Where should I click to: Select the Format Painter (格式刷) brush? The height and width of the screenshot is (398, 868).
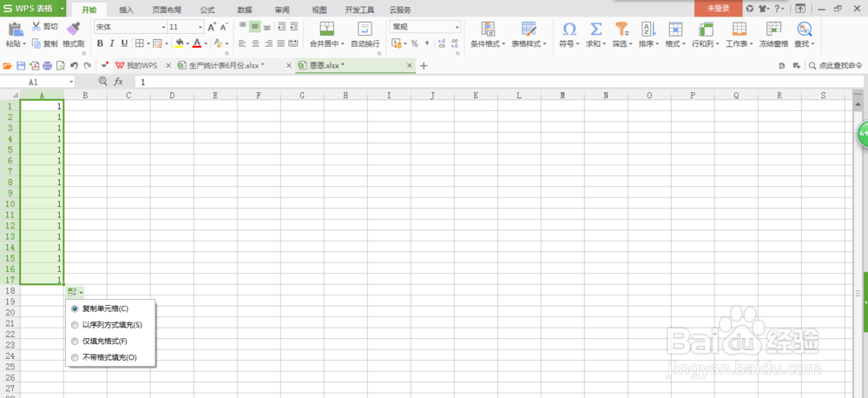(73, 29)
